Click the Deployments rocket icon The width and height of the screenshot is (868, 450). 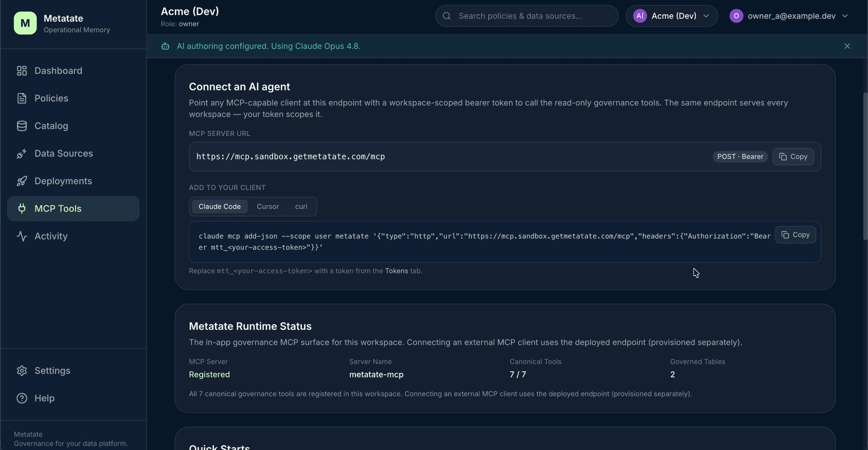point(22,181)
